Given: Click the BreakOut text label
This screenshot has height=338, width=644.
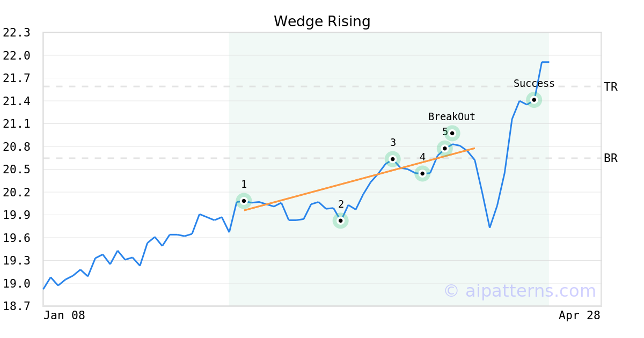Looking at the screenshot, I should 451,117.
